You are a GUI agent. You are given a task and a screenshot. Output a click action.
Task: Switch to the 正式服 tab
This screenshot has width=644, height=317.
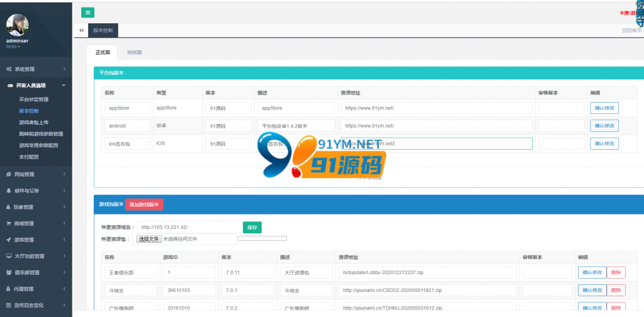103,53
